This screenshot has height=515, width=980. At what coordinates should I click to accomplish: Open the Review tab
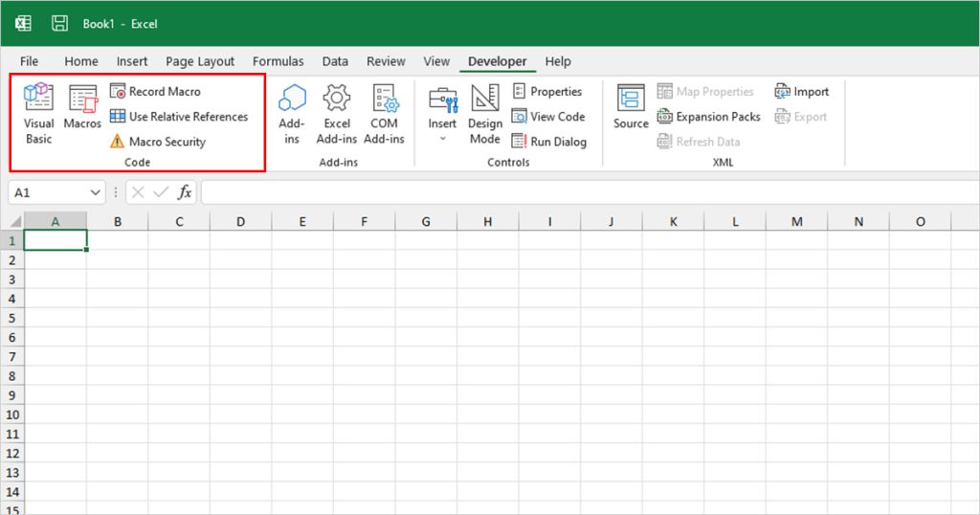(x=386, y=61)
